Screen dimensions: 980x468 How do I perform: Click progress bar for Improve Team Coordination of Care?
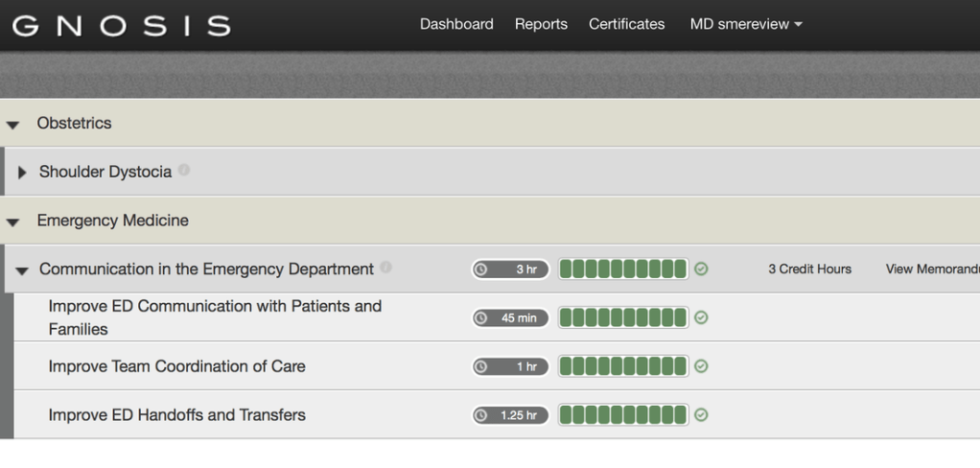point(623,365)
